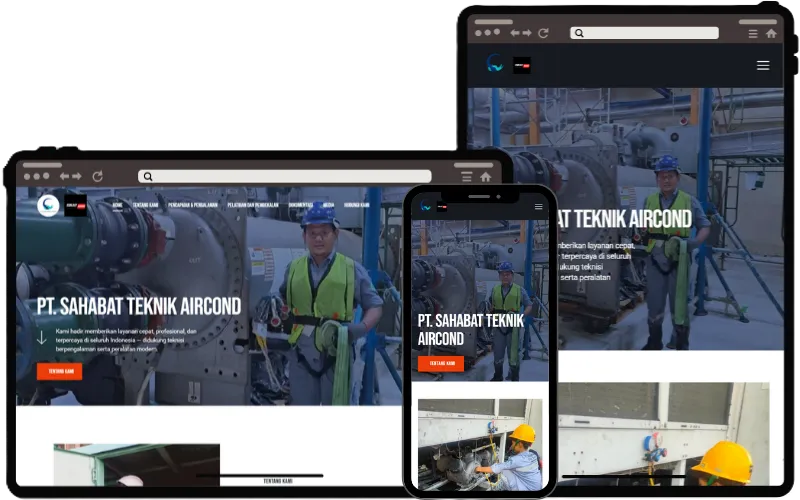Click the home icon in desktop browser
800x500 pixels.
(x=486, y=177)
